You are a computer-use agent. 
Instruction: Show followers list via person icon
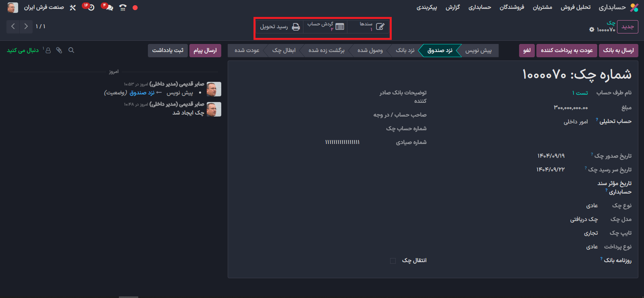48,50
